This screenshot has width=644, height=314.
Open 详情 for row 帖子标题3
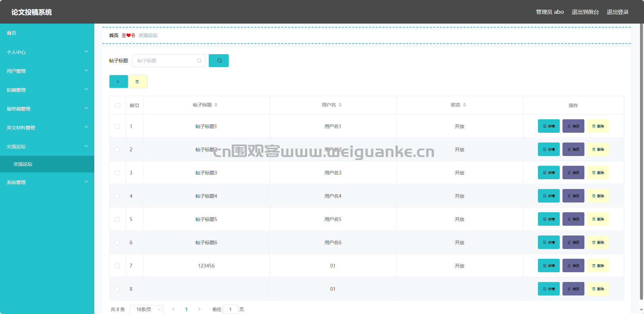pyautogui.click(x=549, y=172)
